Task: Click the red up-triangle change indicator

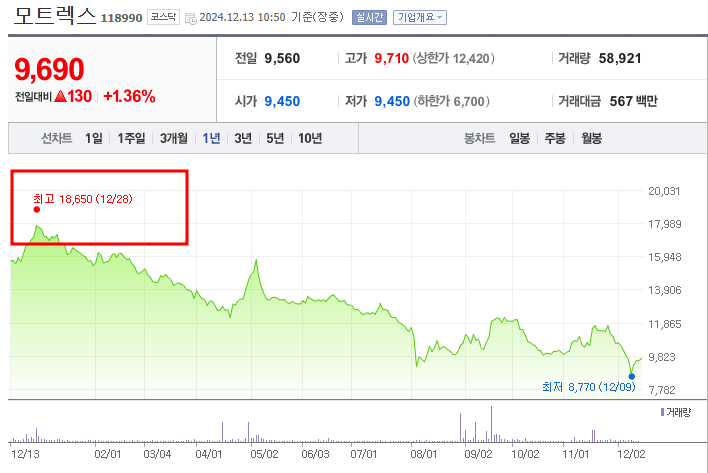Action: 61,96
